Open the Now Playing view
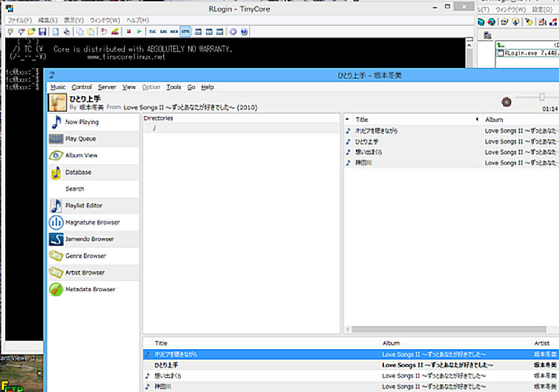The width and height of the screenshot is (559, 392). click(82, 122)
